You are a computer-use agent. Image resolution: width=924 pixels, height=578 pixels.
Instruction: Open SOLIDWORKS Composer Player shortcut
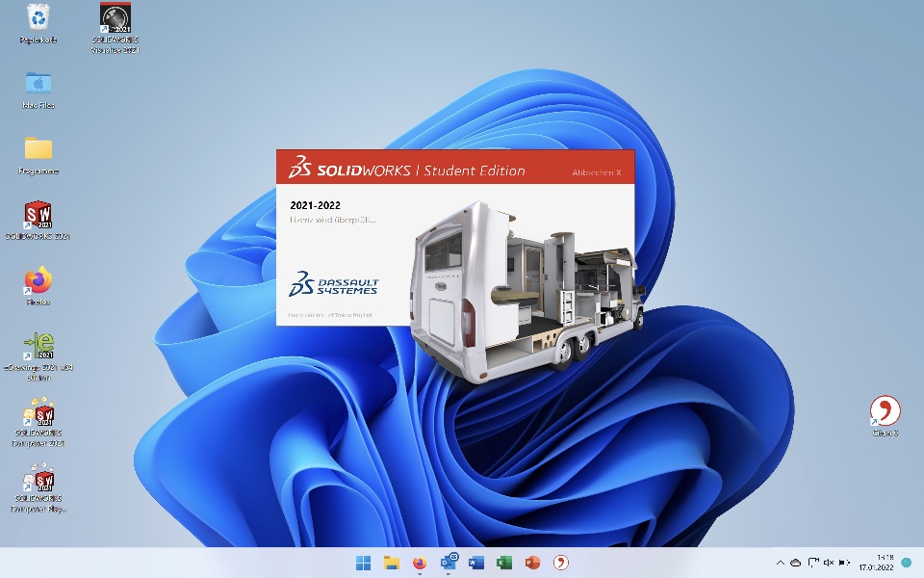point(38,487)
